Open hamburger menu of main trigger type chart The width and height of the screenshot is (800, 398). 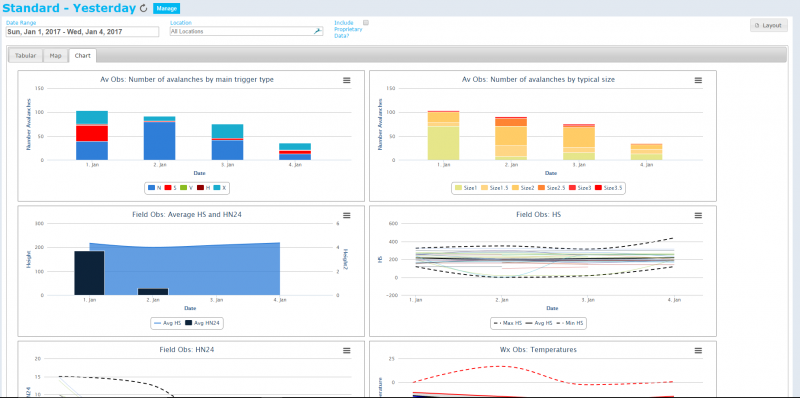(346, 80)
